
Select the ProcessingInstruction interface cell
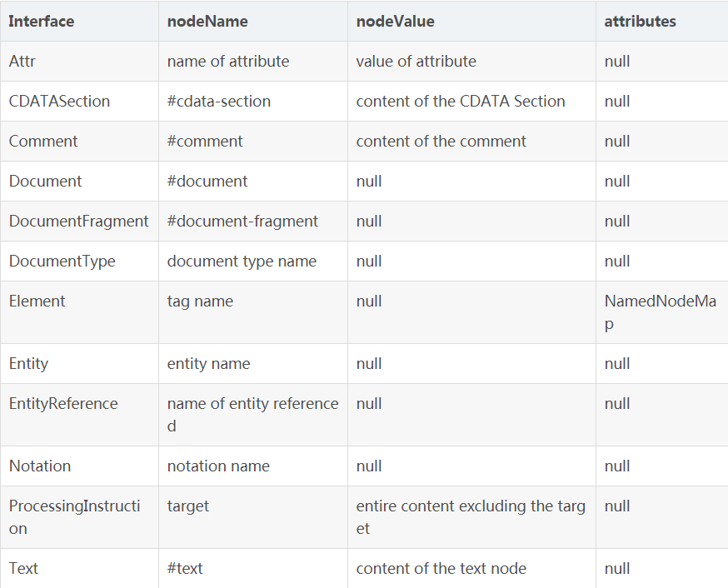[79, 517]
